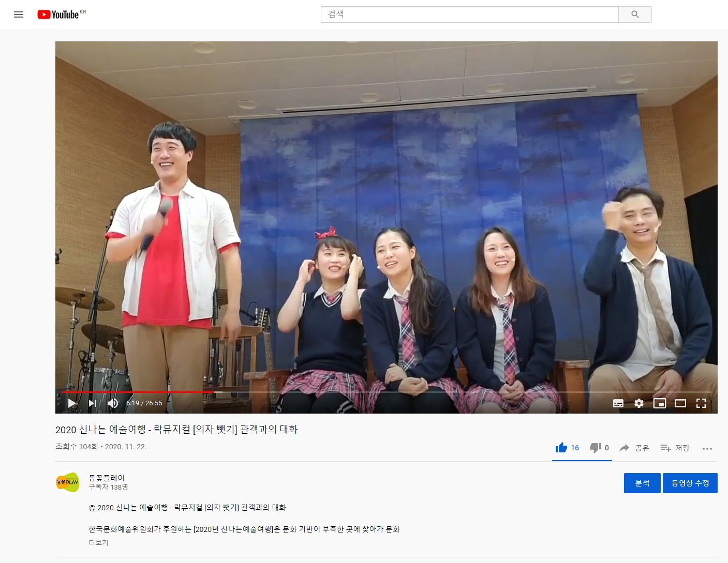Open the 저장 (save) menu
Screen dimensions: 728x563
click(x=675, y=448)
